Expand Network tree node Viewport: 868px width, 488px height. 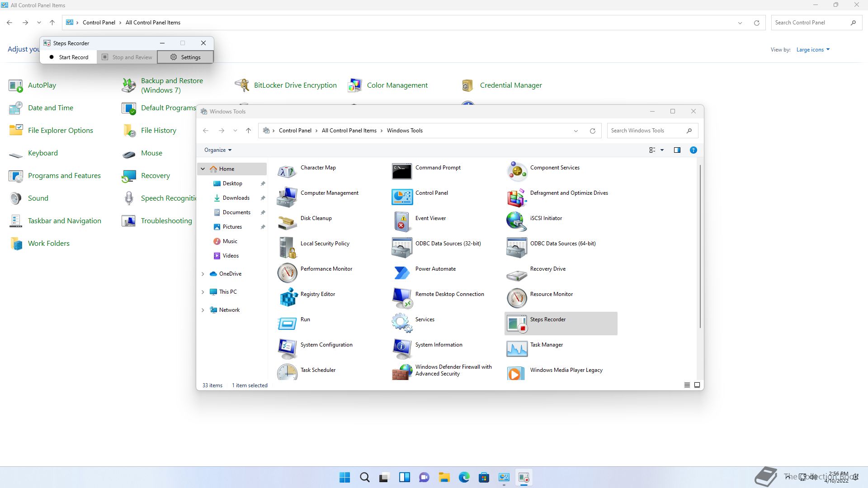(203, 310)
